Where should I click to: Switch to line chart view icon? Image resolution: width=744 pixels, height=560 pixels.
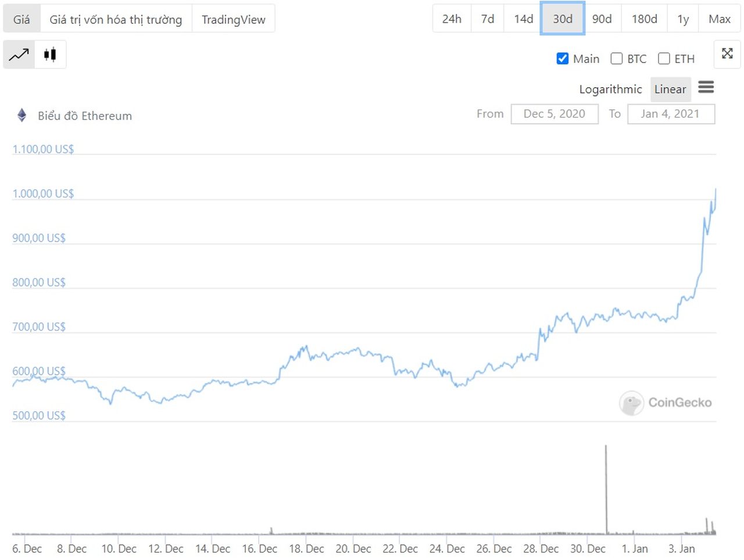[19, 55]
